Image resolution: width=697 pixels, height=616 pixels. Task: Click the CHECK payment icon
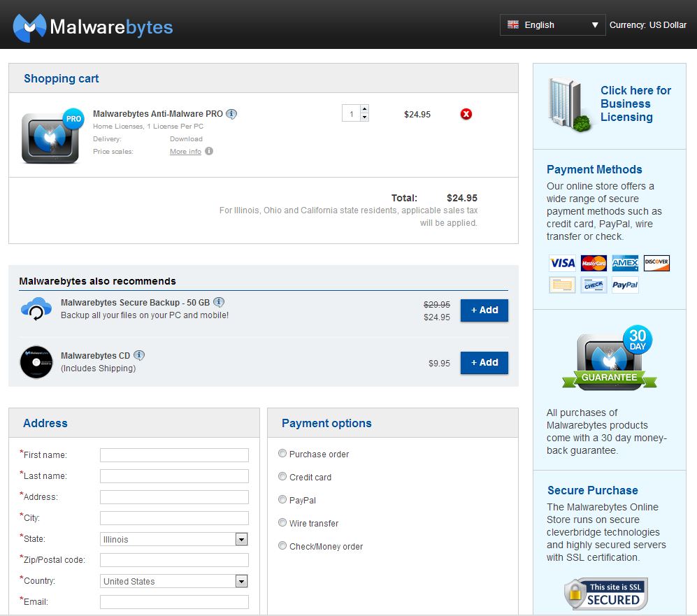coord(594,285)
